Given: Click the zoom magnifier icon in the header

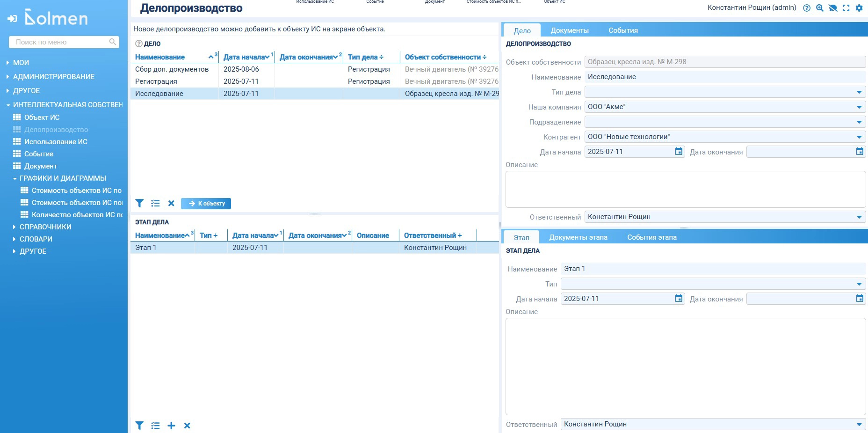Looking at the screenshot, I should click(x=820, y=8).
